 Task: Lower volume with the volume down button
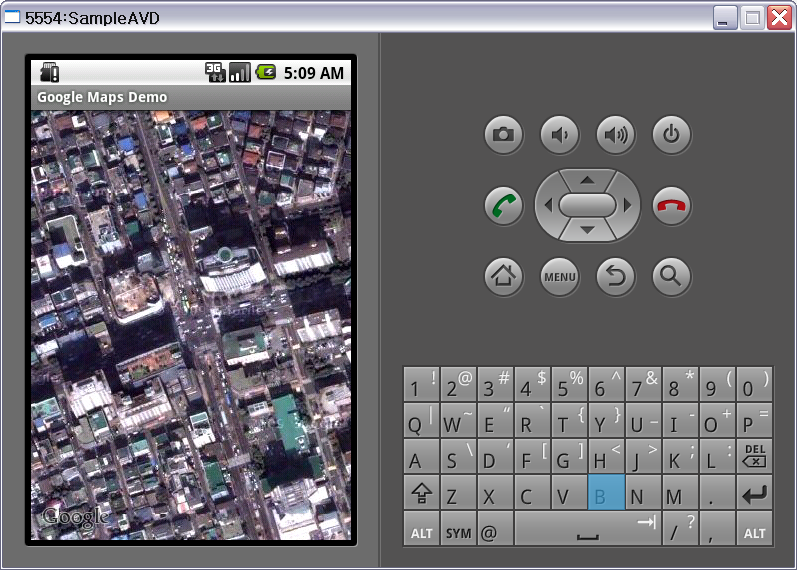pyautogui.click(x=560, y=135)
